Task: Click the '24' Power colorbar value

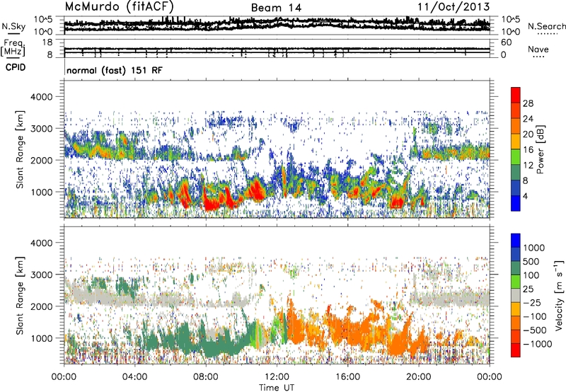Action: click(x=528, y=119)
